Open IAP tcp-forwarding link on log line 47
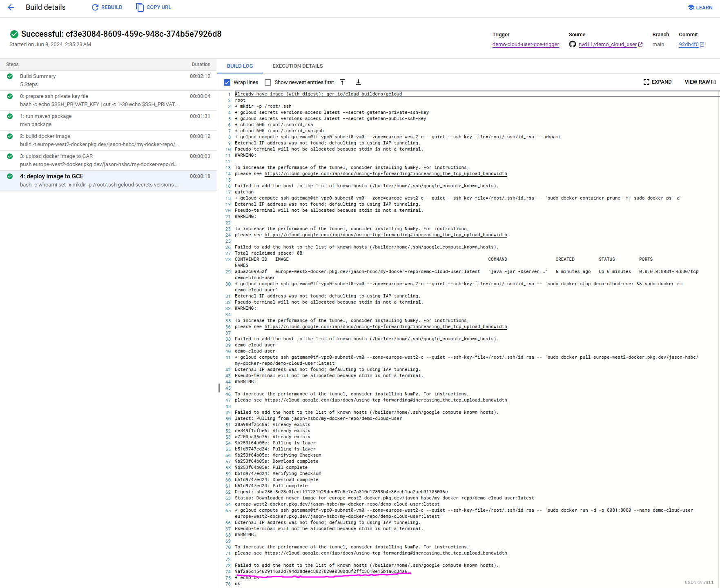Image resolution: width=720 pixels, height=588 pixels. (386, 400)
